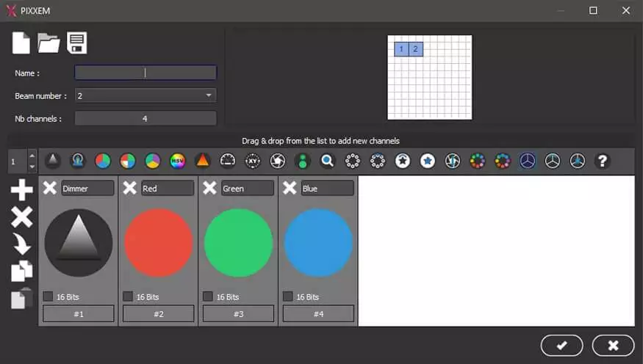Add a channel with the plus icon
Viewport: 643px width, 364px height.
tap(22, 190)
